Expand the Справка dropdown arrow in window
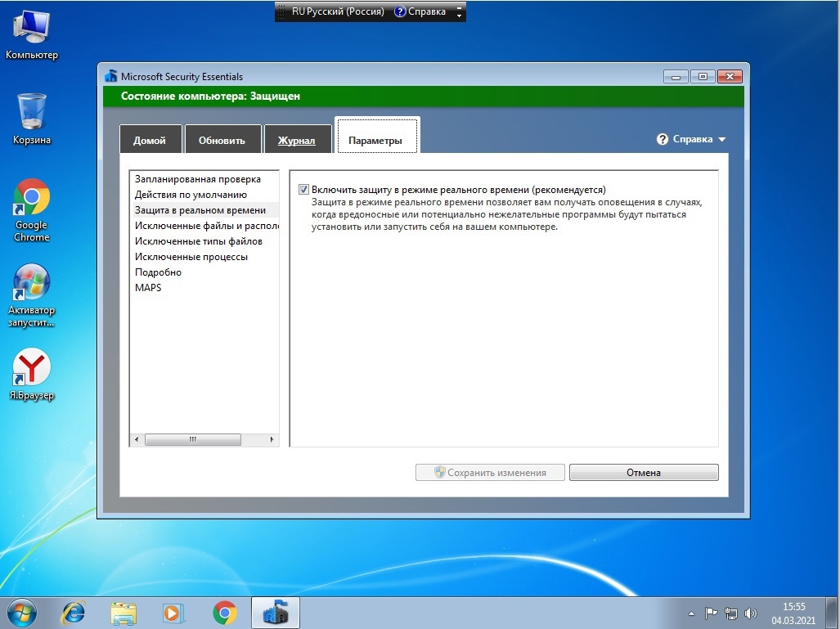 tap(721, 139)
